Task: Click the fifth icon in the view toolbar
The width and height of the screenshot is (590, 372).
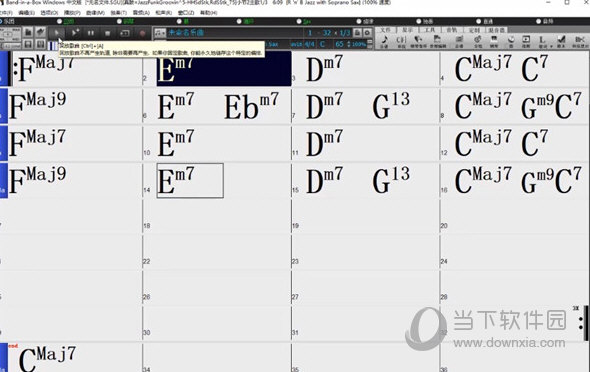Action: point(459,41)
